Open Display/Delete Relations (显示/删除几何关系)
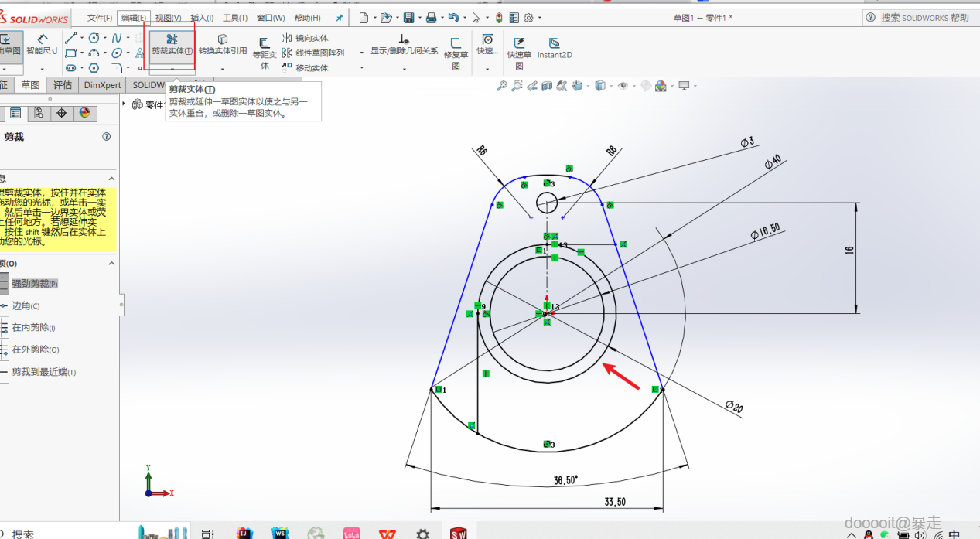The width and height of the screenshot is (980, 539). tap(404, 44)
